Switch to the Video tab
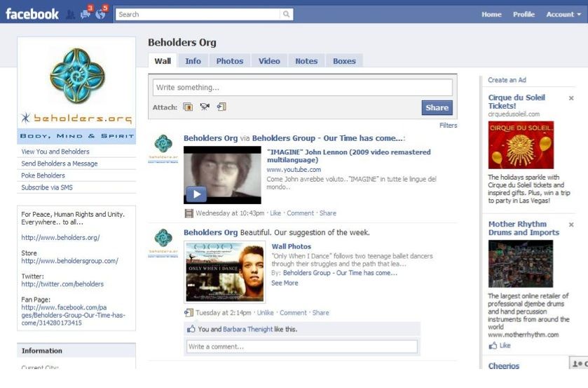Viewport: 588px width, 388px height. point(269,61)
